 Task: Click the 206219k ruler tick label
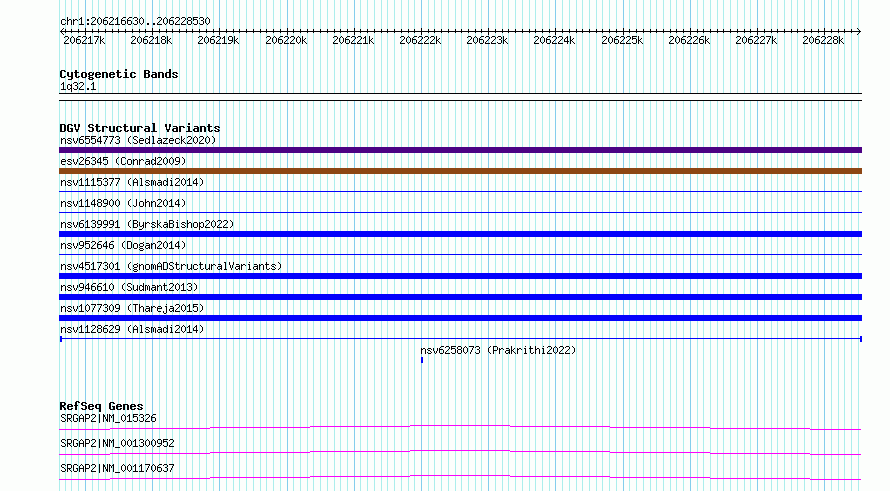218,40
